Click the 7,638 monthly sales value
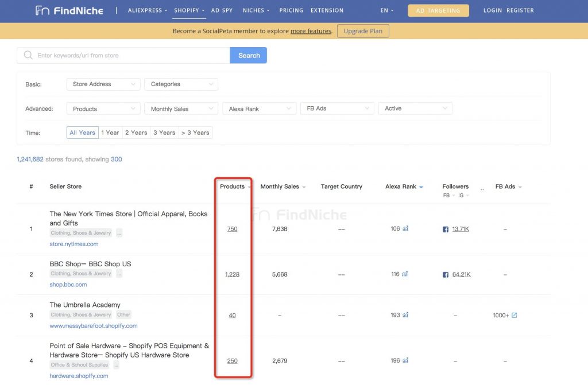Image resolution: width=588 pixels, height=385 pixels. click(x=280, y=229)
